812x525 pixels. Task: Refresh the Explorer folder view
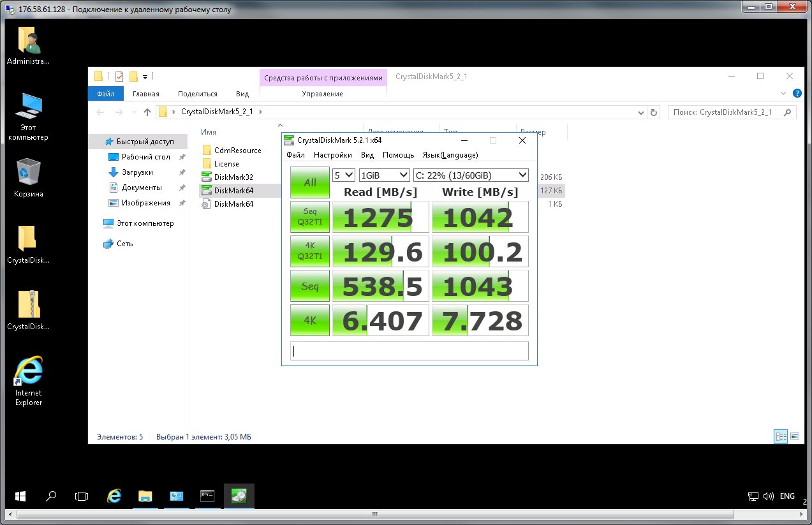pos(654,112)
